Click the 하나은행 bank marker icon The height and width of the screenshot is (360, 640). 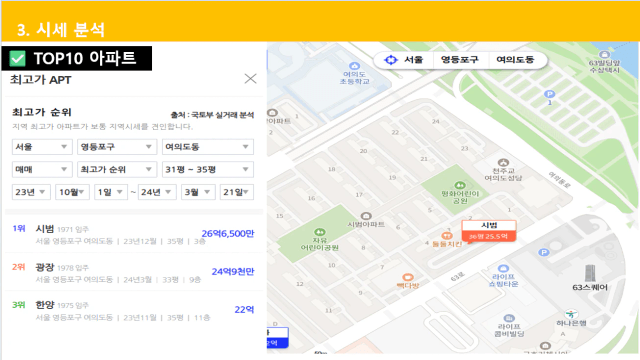571,314
